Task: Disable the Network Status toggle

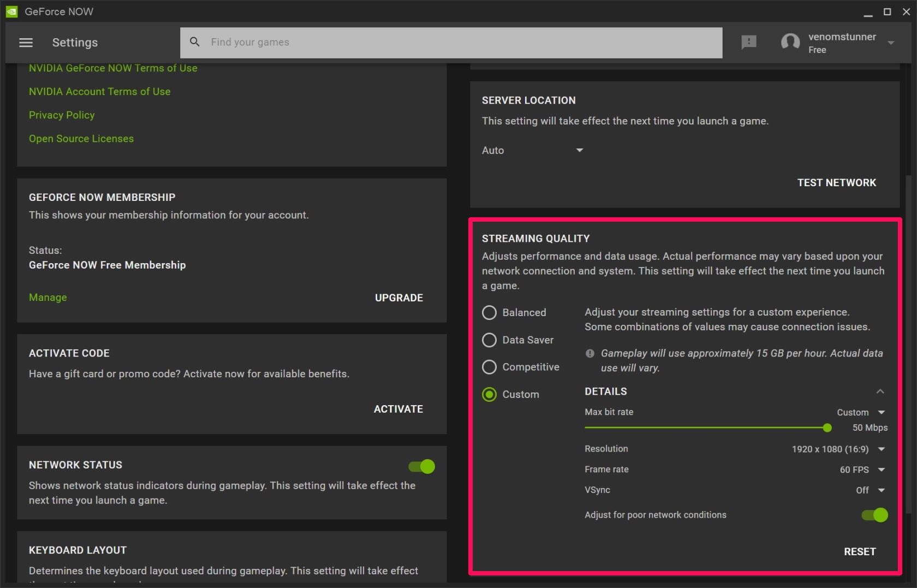Action: point(421,466)
